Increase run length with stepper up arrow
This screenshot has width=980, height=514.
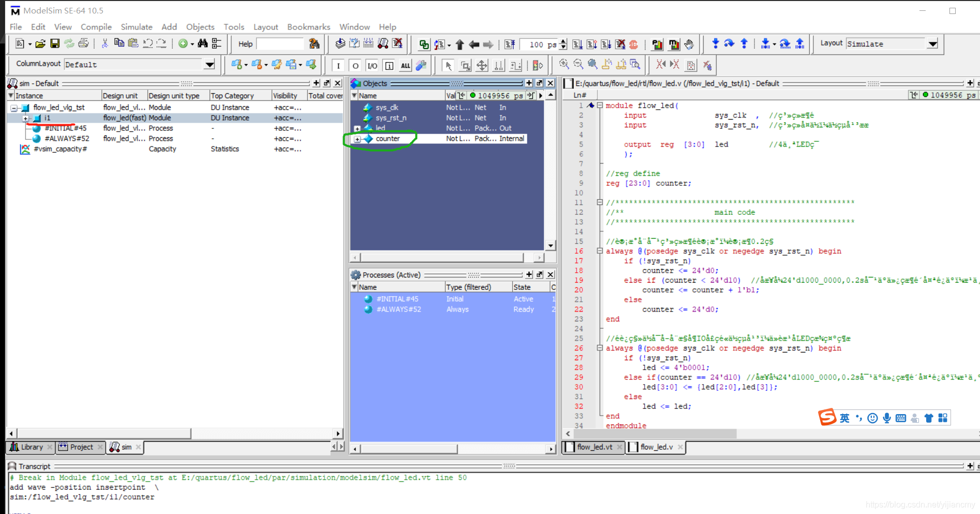(x=563, y=41)
